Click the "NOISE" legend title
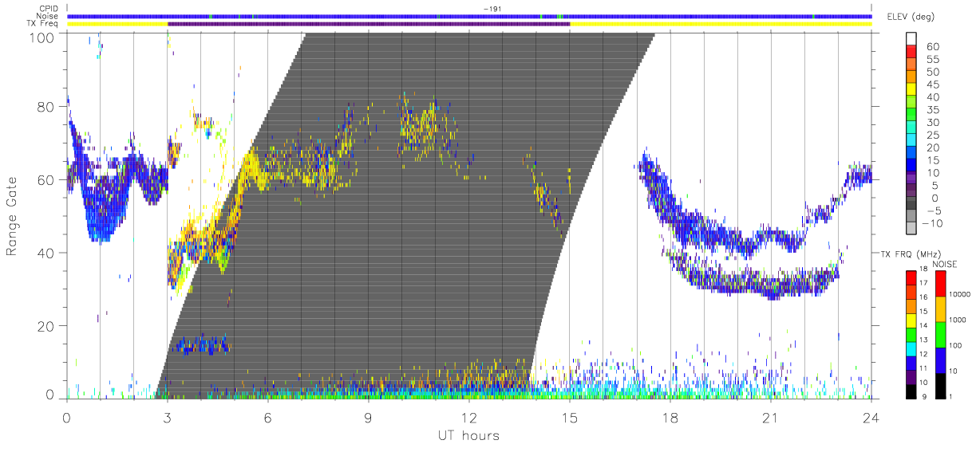This screenshot has height=452, width=980. coord(946,263)
